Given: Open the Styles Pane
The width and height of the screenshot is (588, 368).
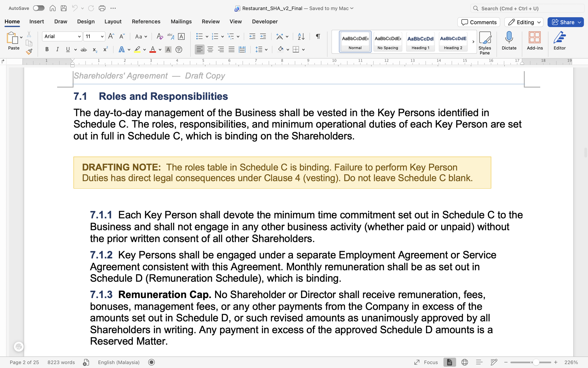Looking at the screenshot, I should [x=485, y=43].
